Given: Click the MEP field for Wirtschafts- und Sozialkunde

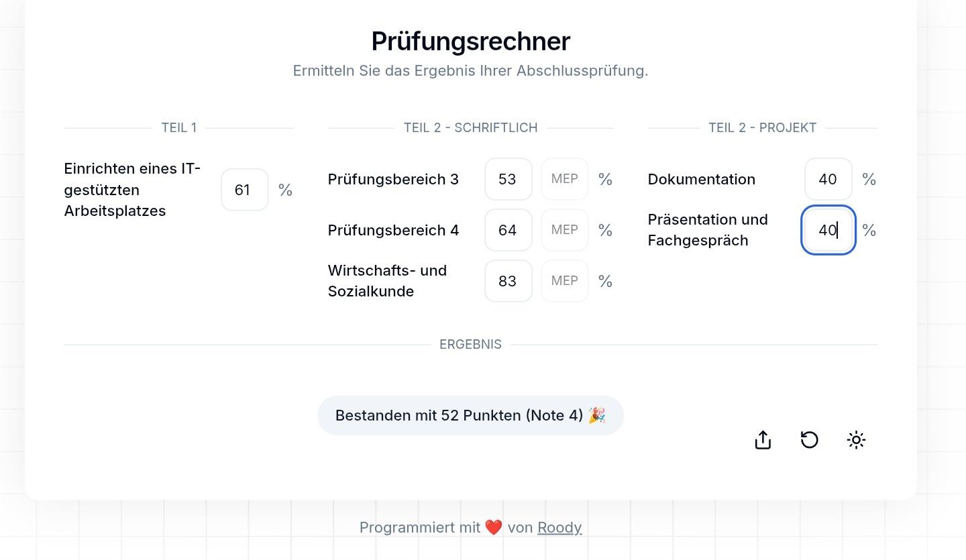Looking at the screenshot, I should (564, 281).
